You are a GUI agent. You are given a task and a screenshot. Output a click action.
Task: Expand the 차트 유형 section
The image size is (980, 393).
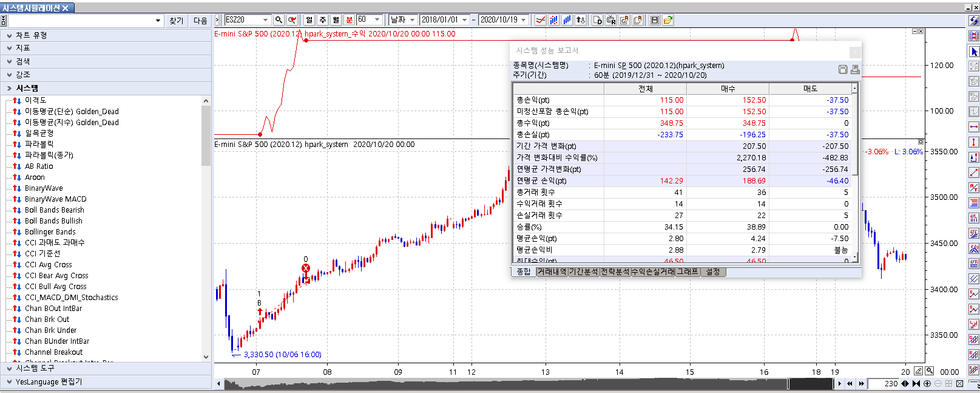31,35
